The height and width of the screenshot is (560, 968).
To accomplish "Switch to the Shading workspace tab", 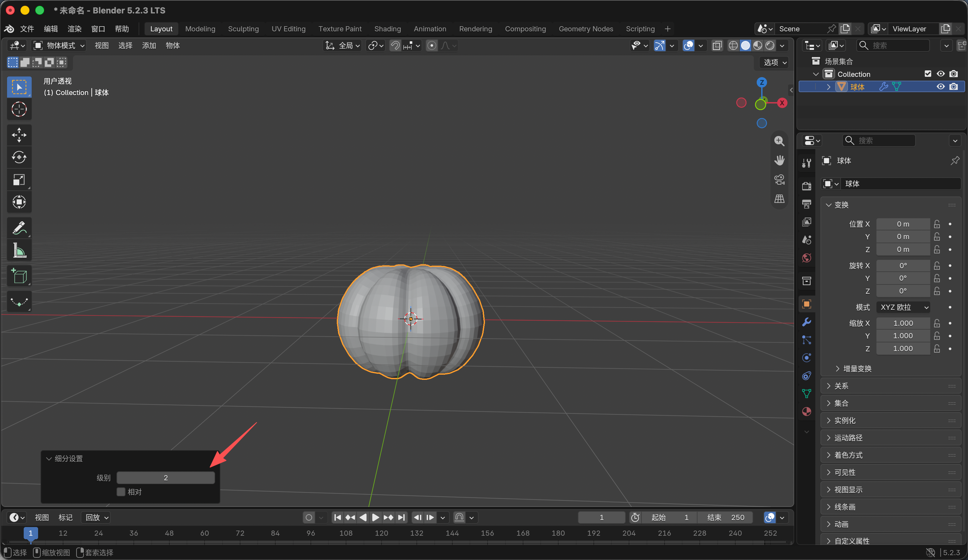I will click(x=387, y=29).
